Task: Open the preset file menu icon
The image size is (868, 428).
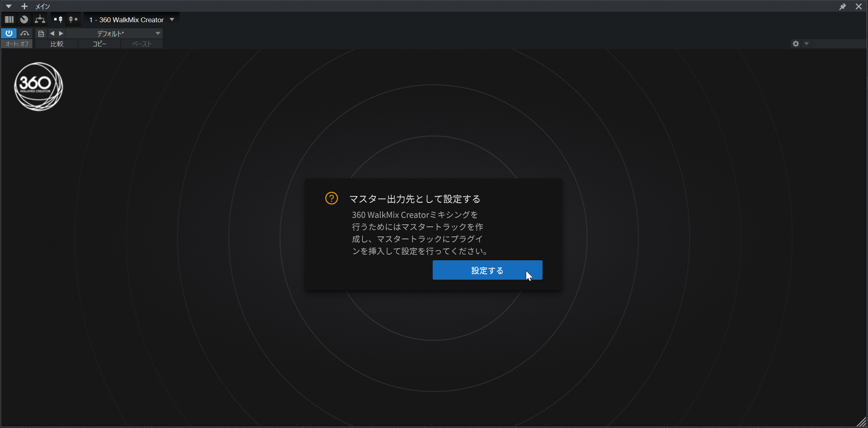Action: 41,34
